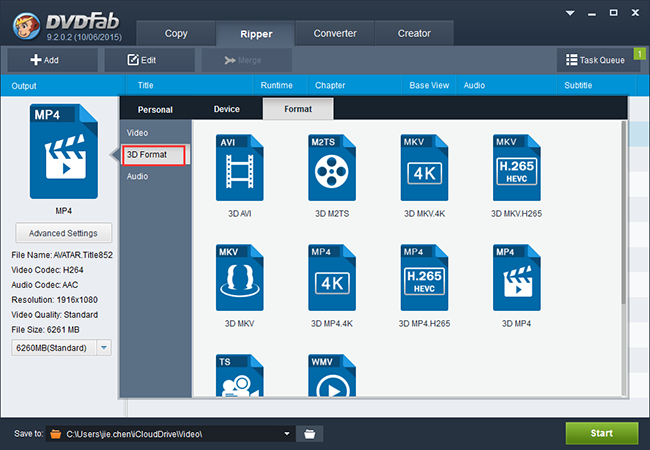The height and width of the screenshot is (450, 650).
Task: Click the Edit button
Action: tap(149, 60)
